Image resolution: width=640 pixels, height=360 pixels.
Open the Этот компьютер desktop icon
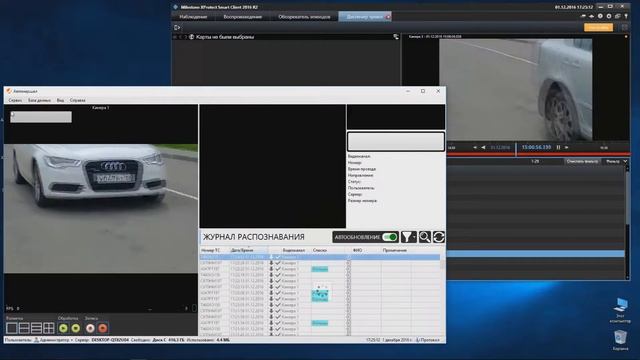[620, 310]
